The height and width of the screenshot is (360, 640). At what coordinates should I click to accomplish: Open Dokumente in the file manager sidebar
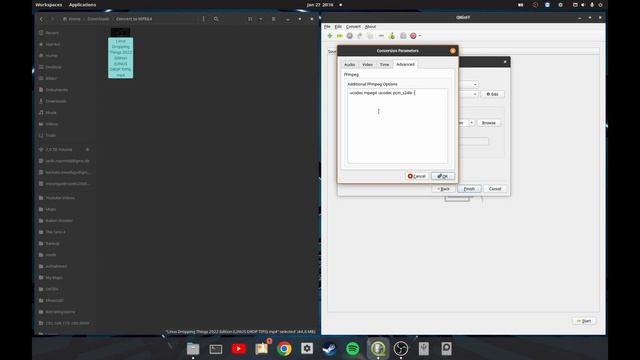coord(57,90)
